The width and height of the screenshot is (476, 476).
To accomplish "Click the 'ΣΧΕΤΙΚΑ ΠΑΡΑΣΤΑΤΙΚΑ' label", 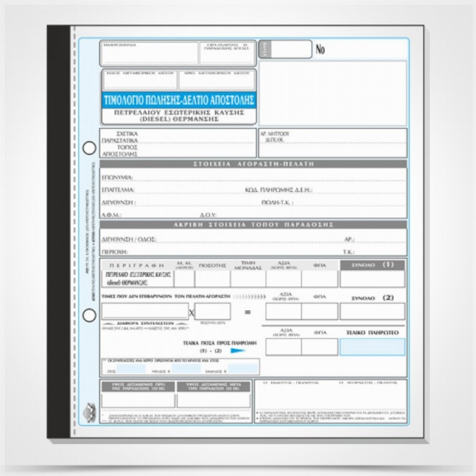I will click(120, 137).
